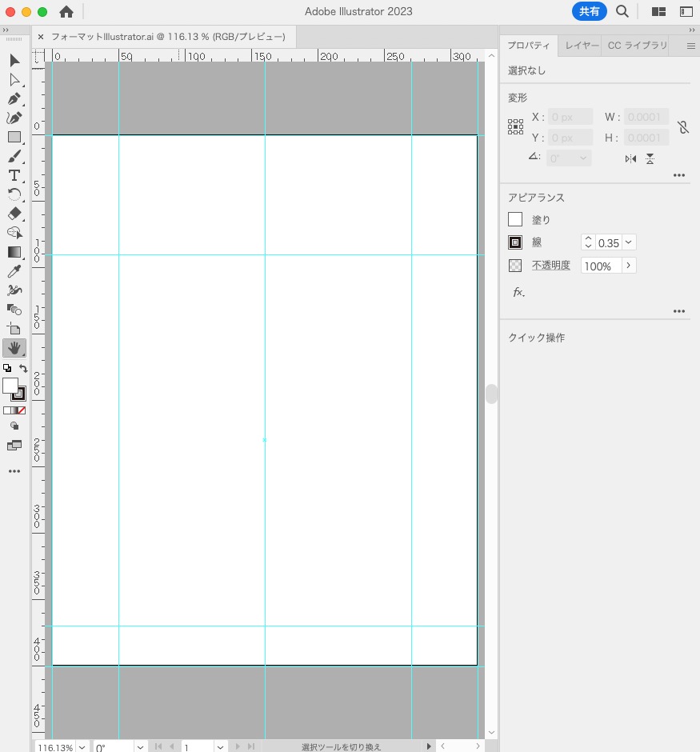The image size is (700, 752).
Task: Switch to プロパティ tab
Action: click(528, 46)
